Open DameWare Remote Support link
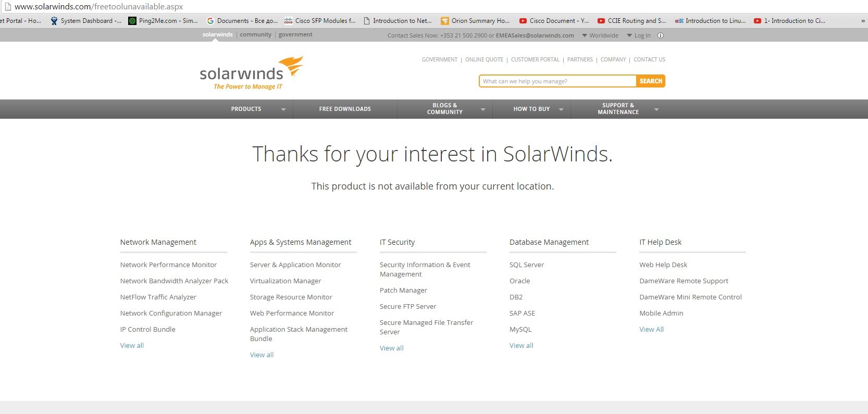 point(684,281)
